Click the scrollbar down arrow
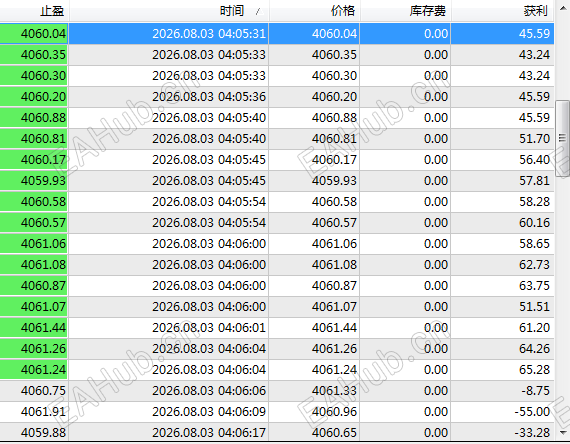The image size is (570, 444). coord(563,433)
